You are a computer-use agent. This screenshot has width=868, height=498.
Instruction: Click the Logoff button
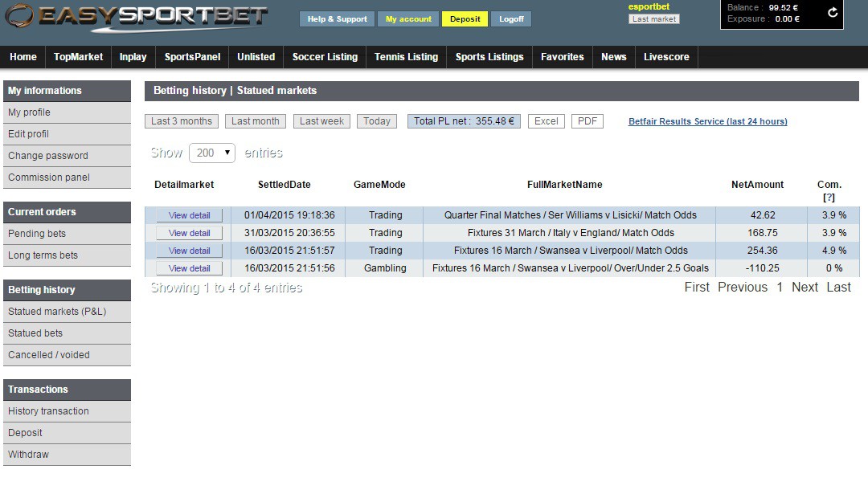(x=511, y=18)
